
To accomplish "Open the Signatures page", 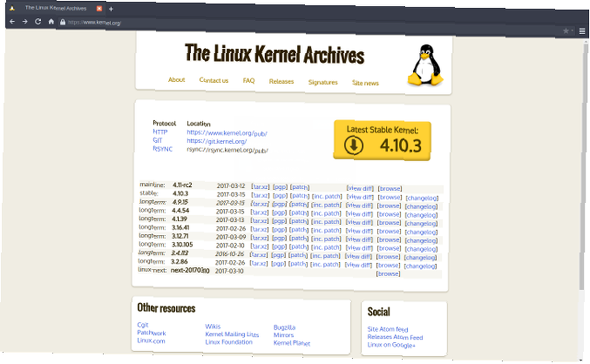I will click(323, 82).
